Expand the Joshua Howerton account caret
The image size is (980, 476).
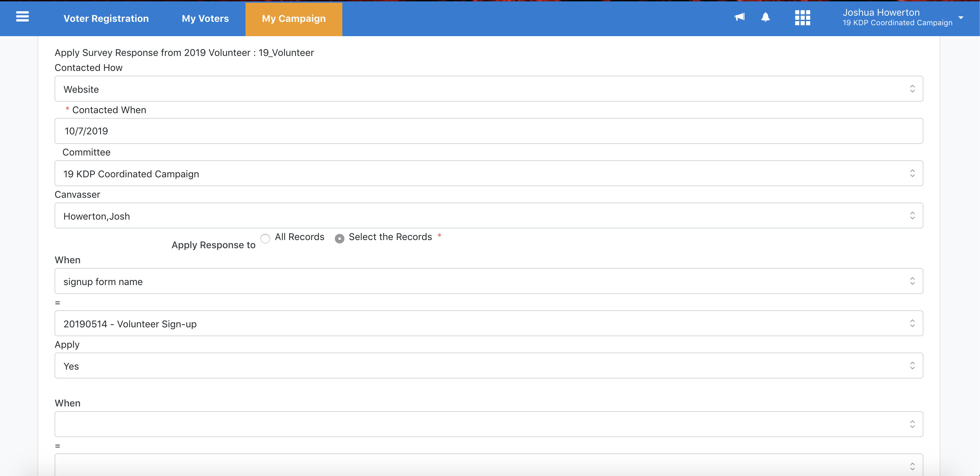(x=961, y=17)
